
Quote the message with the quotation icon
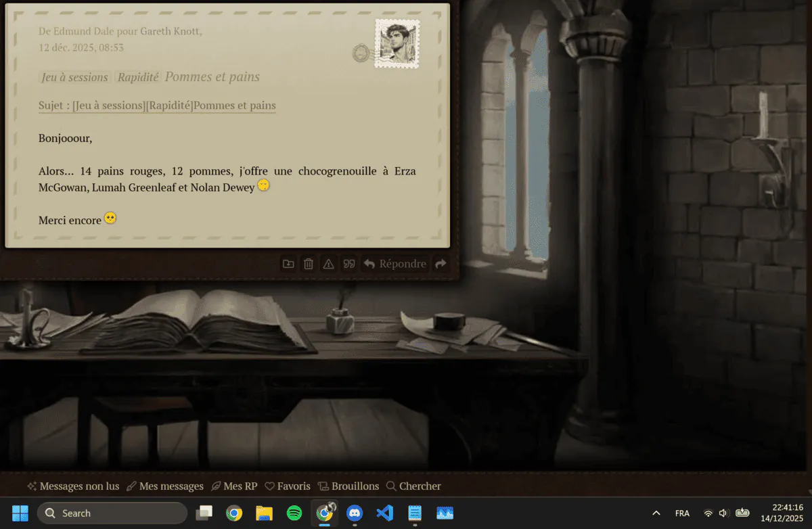349,264
